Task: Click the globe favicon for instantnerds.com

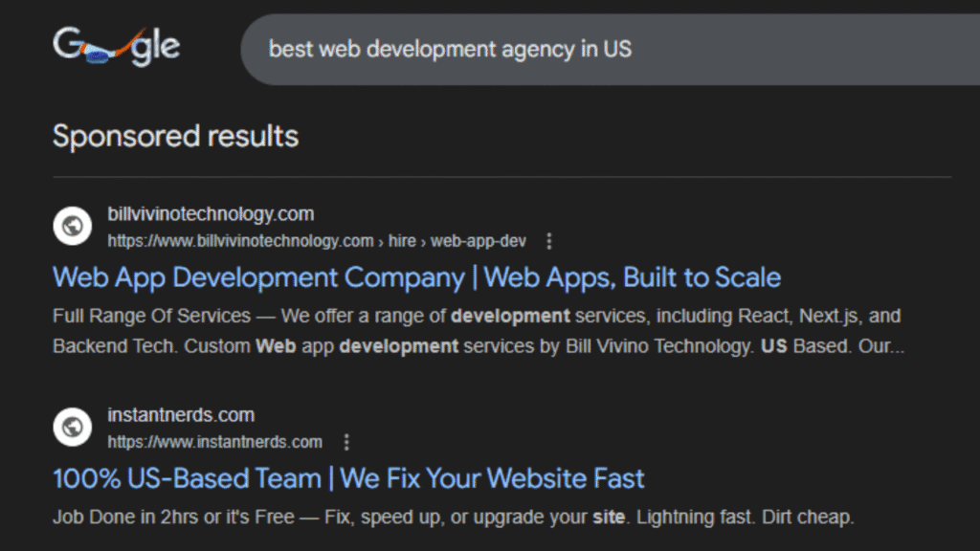Action: click(x=71, y=428)
